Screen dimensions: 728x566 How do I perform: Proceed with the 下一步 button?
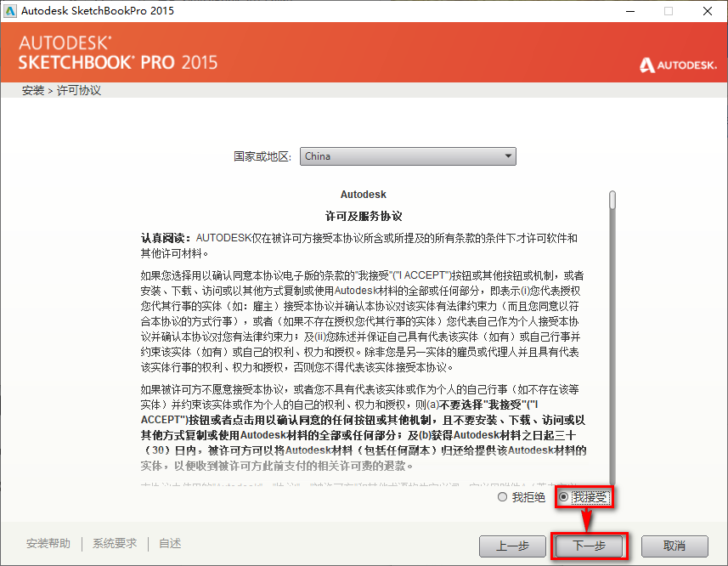[589, 546]
